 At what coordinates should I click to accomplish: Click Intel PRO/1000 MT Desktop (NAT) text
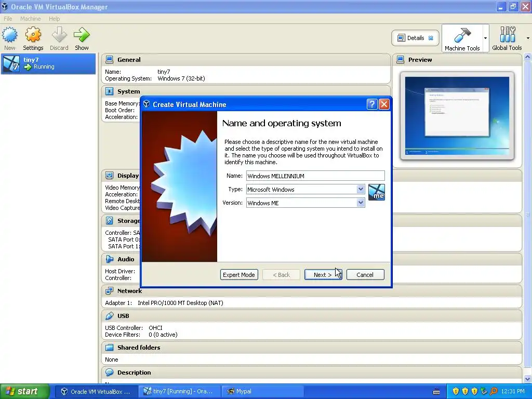[180, 303]
